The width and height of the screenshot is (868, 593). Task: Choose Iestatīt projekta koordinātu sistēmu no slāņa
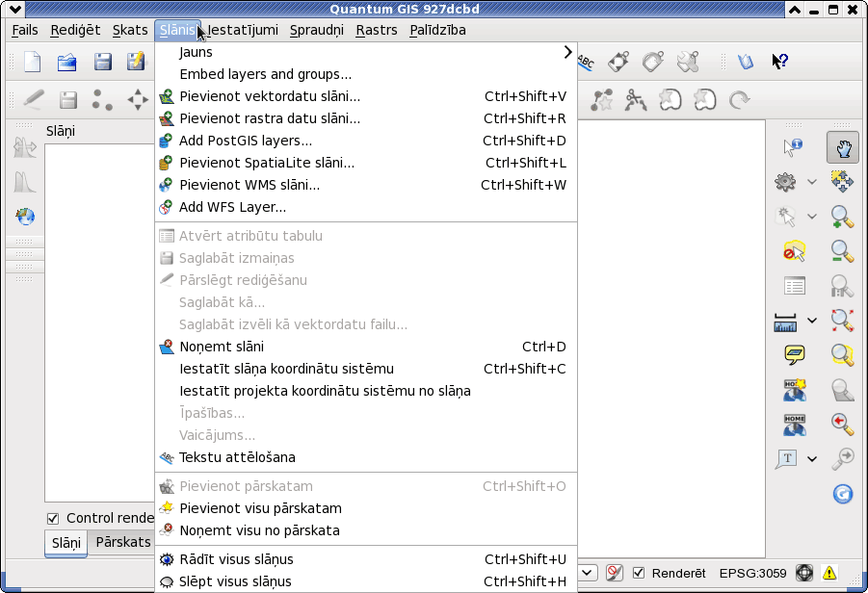(x=366, y=391)
